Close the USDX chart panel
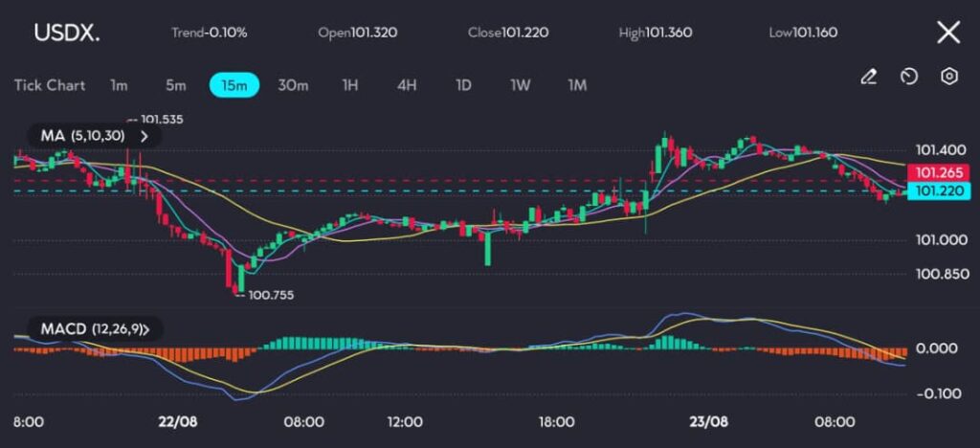 947,33
